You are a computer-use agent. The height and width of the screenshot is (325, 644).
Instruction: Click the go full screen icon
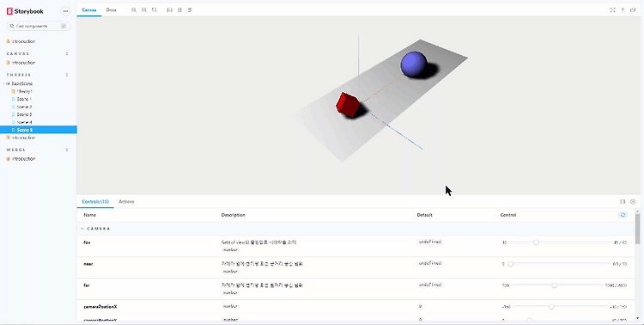[613, 9]
